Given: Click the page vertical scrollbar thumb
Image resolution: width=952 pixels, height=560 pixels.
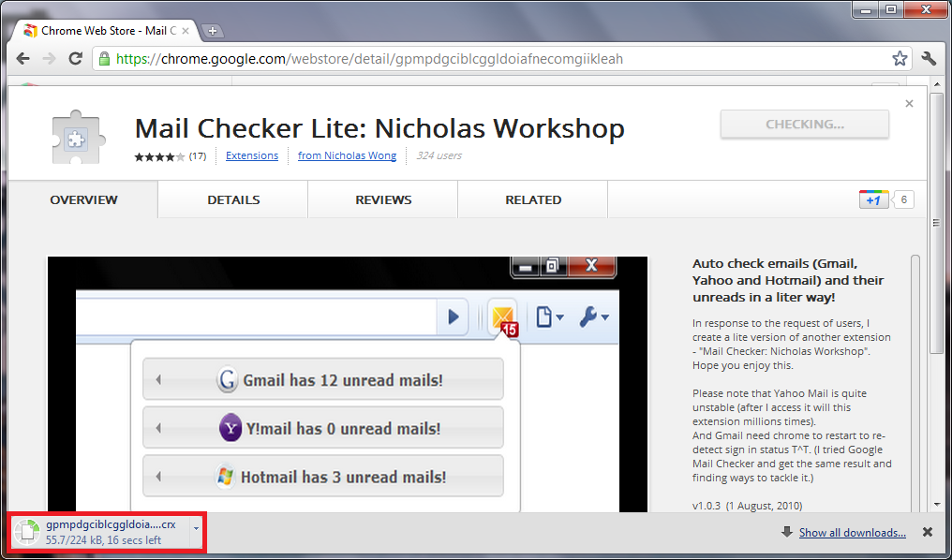Looking at the screenshot, I should (937, 223).
